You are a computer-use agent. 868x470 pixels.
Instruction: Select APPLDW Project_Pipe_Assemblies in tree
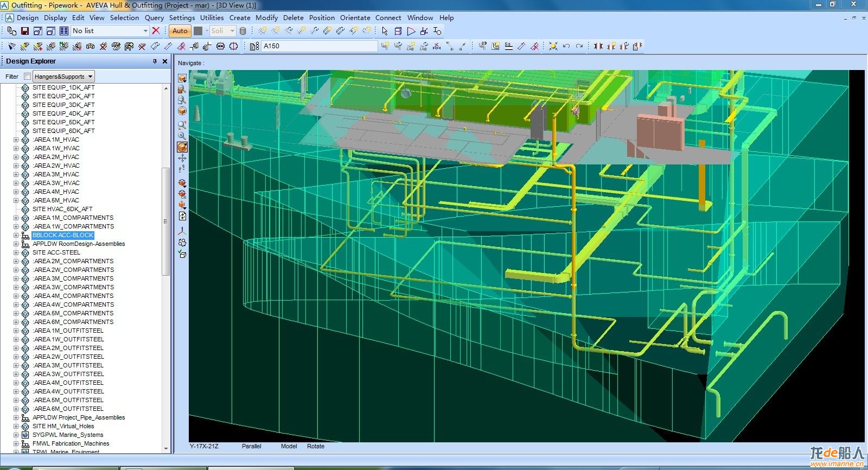coord(79,417)
